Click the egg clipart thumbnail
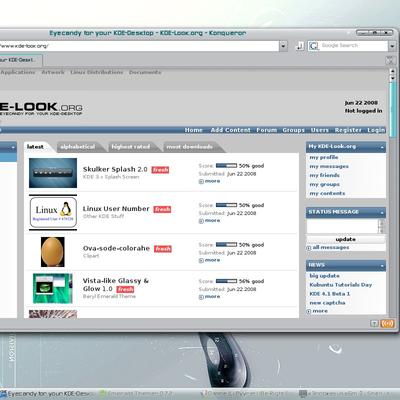 click(53, 252)
